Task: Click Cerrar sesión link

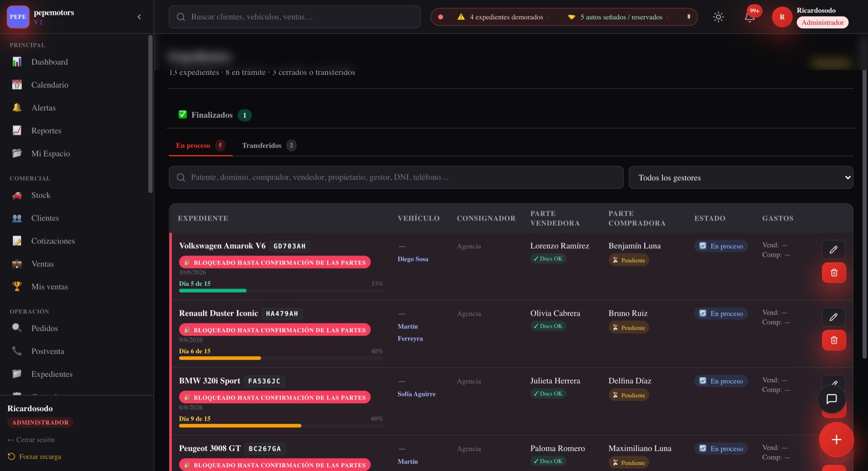Action: 31,440
